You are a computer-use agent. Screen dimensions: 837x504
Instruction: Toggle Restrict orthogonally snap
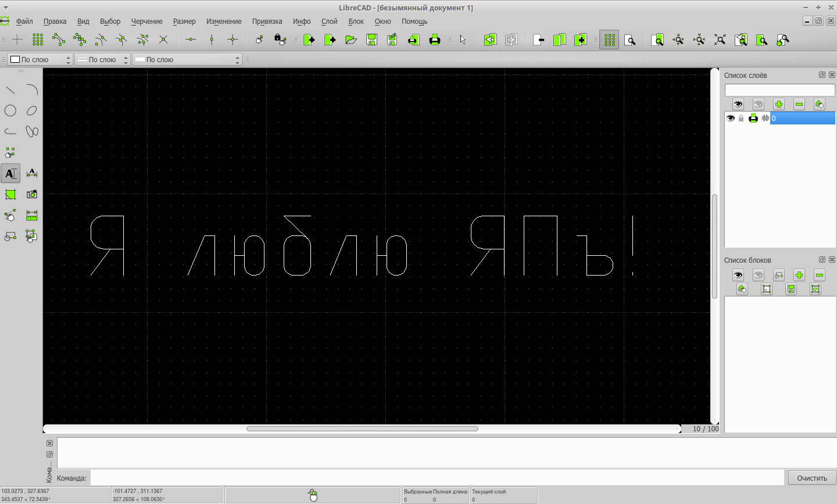coord(233,40)
